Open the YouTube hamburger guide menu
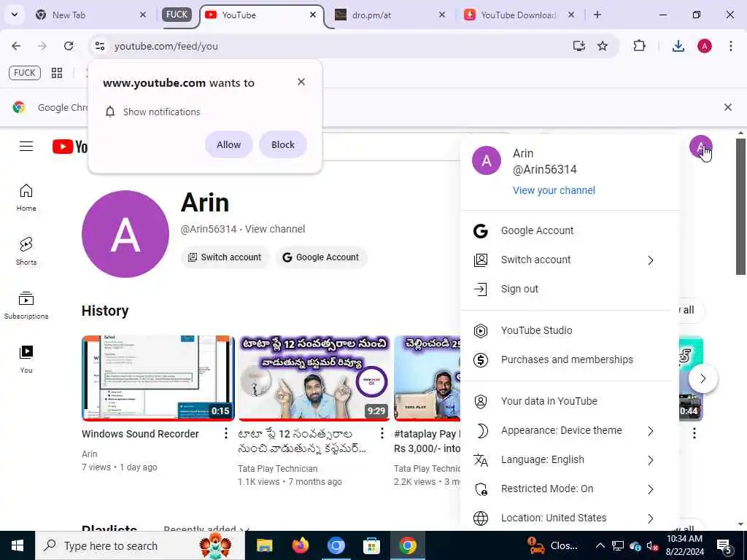The height and width of the screenshot is (560, 747). pyautogui.click(x=26, y=146)
